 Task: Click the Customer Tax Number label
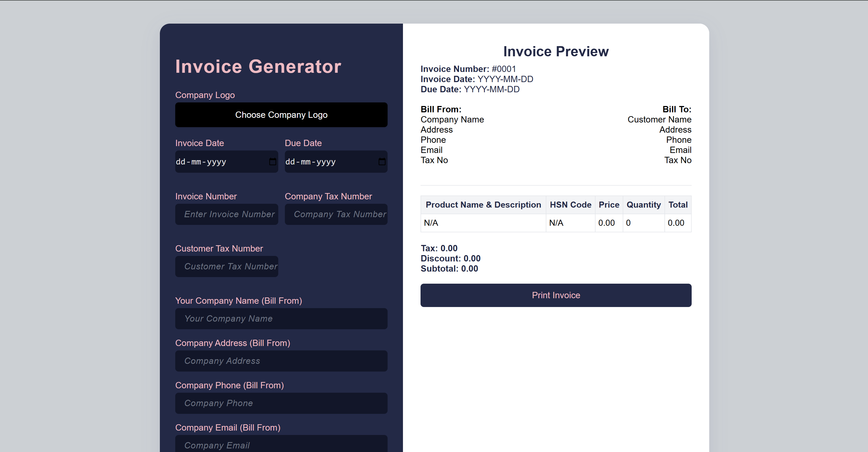pyautogui.click(x=219, y=249)
